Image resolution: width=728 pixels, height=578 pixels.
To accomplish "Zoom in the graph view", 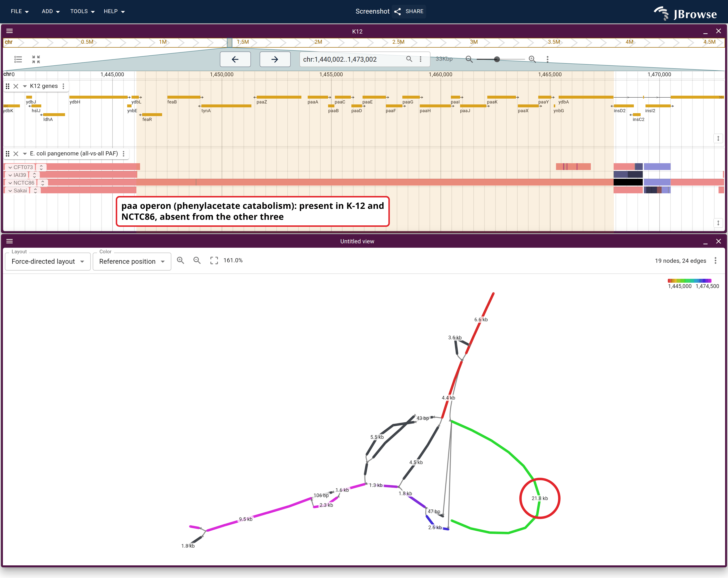I will tap(181, 260).
